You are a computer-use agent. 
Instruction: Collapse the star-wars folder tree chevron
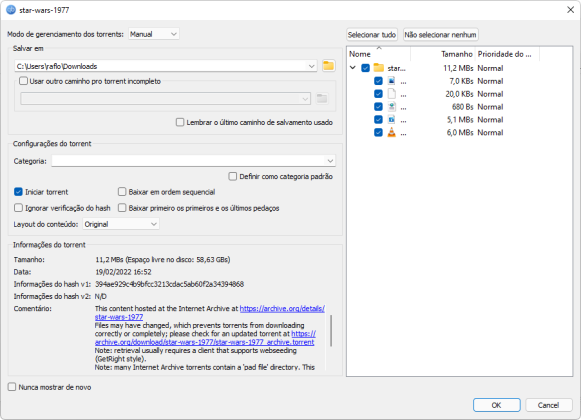[x=353, y=67]
